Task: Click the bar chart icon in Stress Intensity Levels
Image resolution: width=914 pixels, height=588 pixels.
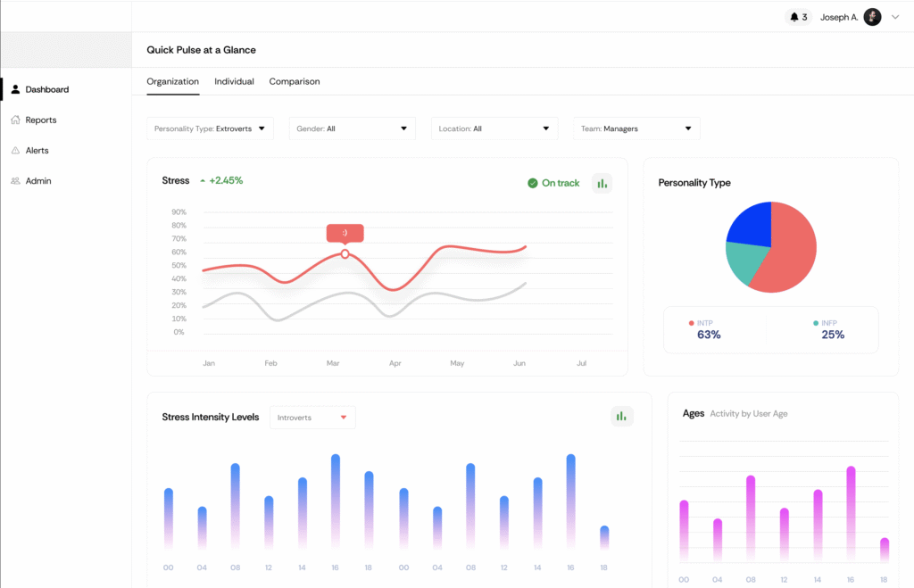Action: tap(621, 416)
